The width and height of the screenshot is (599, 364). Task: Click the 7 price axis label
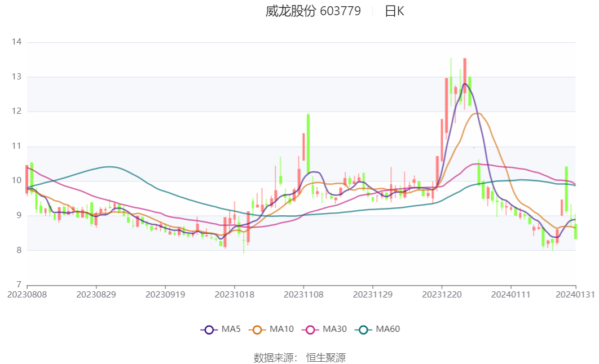[19, 285]
